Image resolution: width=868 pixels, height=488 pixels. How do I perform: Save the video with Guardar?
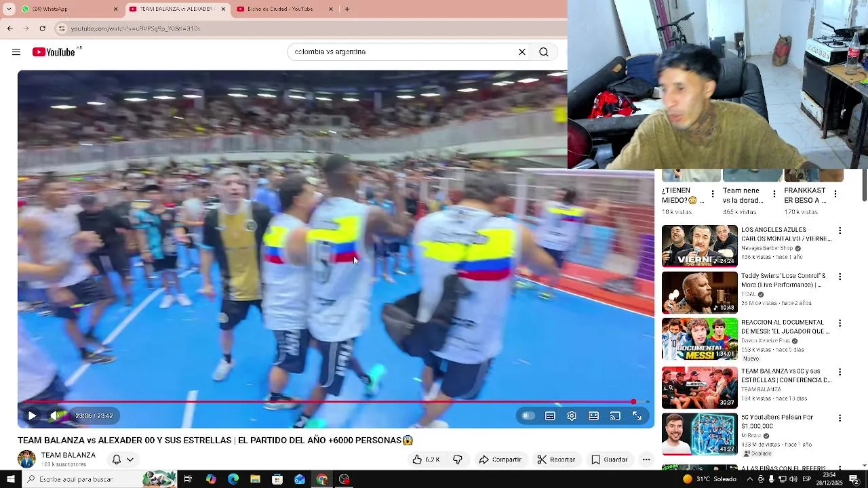[x=609, y=460]
